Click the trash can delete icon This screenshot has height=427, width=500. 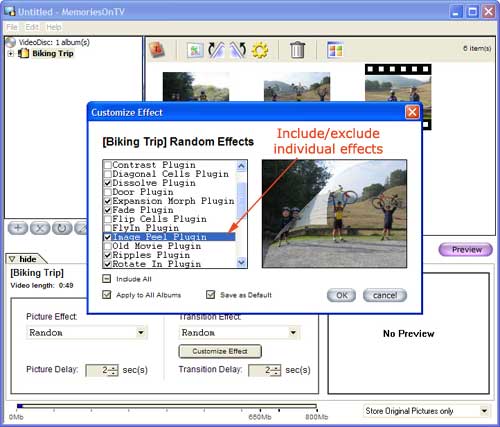point(297,50)
